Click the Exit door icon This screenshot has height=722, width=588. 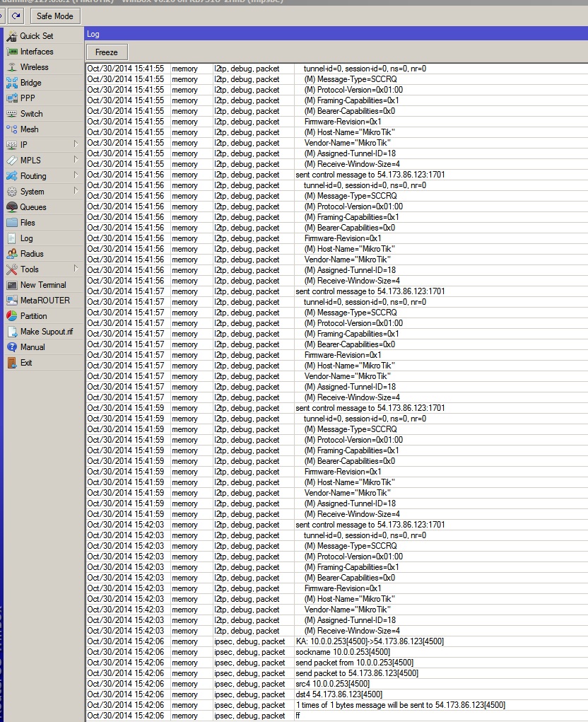pyautogui.click(x=12, y=363)
